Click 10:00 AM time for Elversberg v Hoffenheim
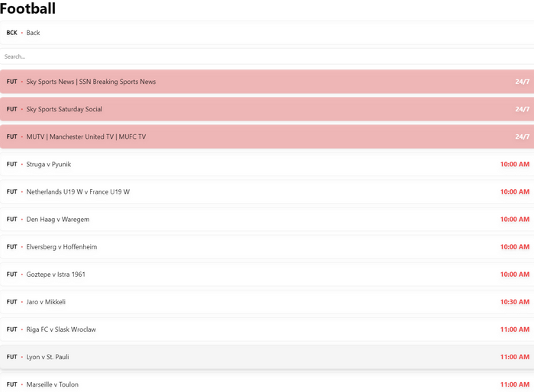534x392 pixels. pyautogui.click(x=515, y=247)
